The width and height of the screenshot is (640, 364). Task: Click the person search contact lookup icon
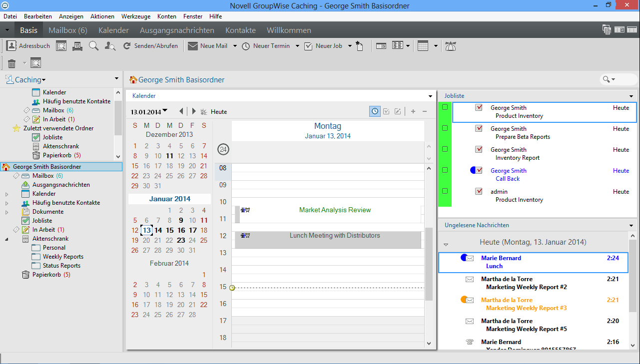click(x=110, y=46)
